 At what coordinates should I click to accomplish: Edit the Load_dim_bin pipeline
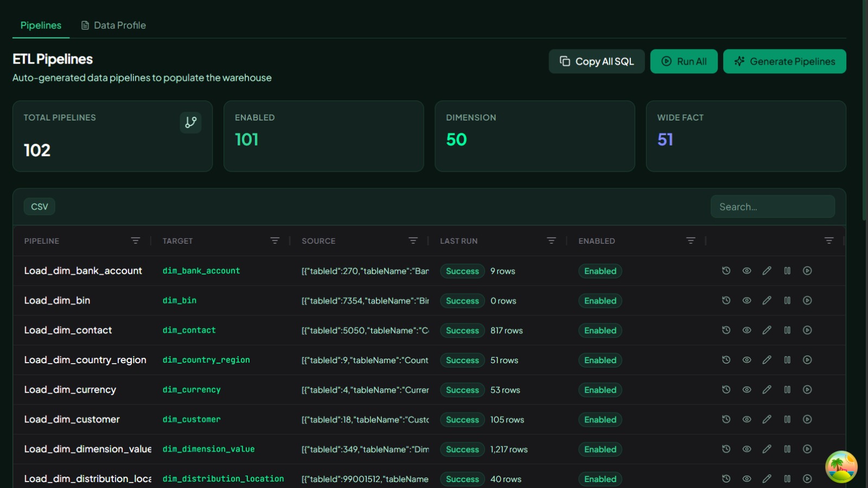point(767,301)
